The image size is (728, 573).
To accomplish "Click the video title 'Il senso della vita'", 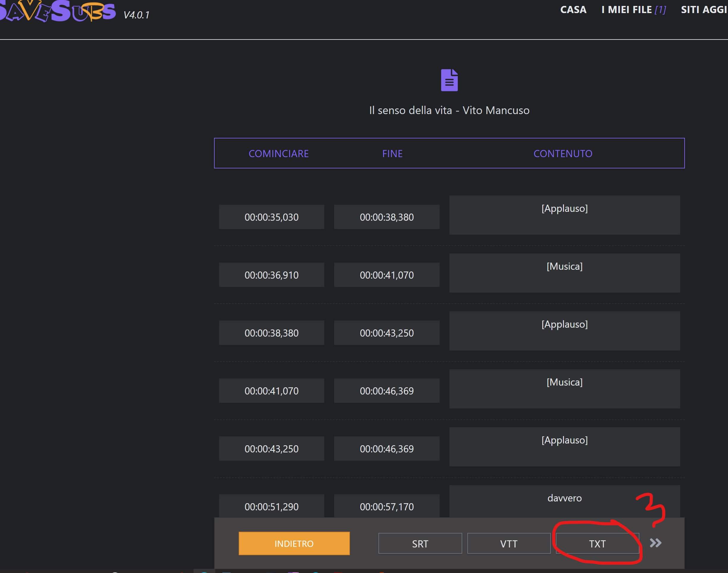I will [449, 111].
